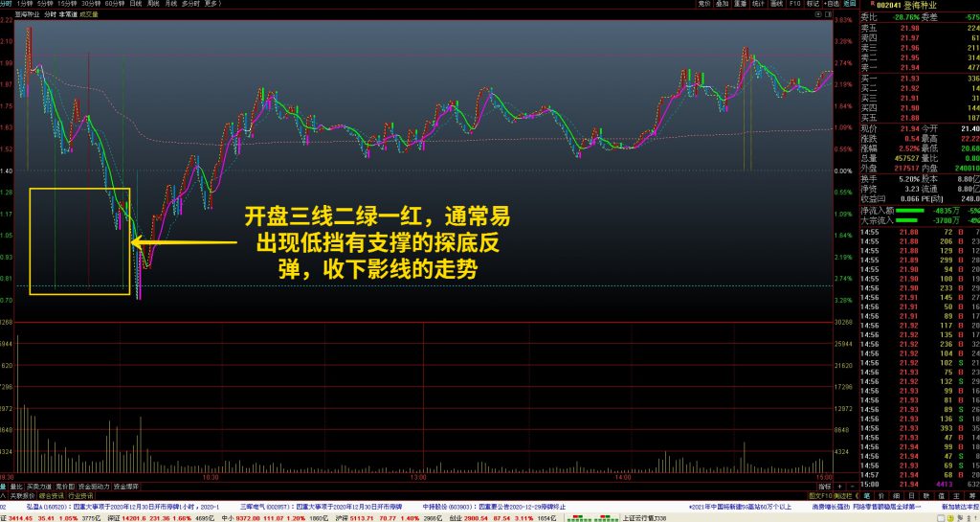This screenshot has height=522, width=980.
Task: Toggle the 成交量 volume indicator label
Action: tap(88, 15)
